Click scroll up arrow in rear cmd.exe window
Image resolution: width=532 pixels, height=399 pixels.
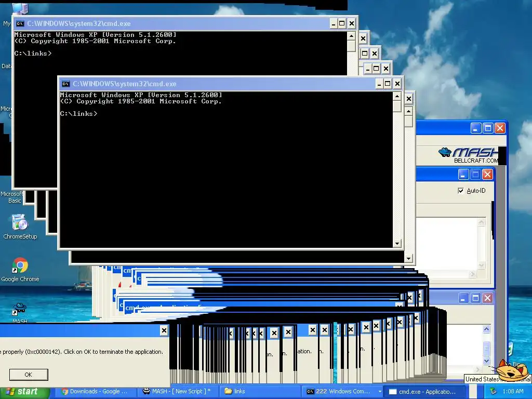(x=352, y=36)
